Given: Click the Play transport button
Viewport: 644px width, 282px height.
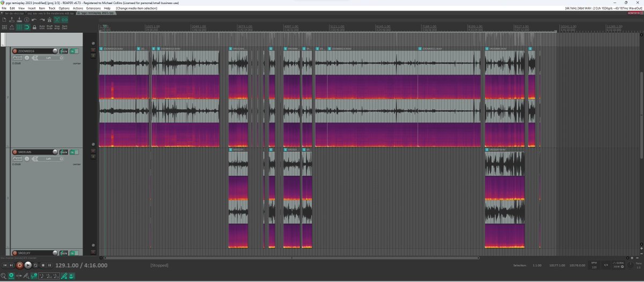Looking at the screenshot, I should [28, 265].
